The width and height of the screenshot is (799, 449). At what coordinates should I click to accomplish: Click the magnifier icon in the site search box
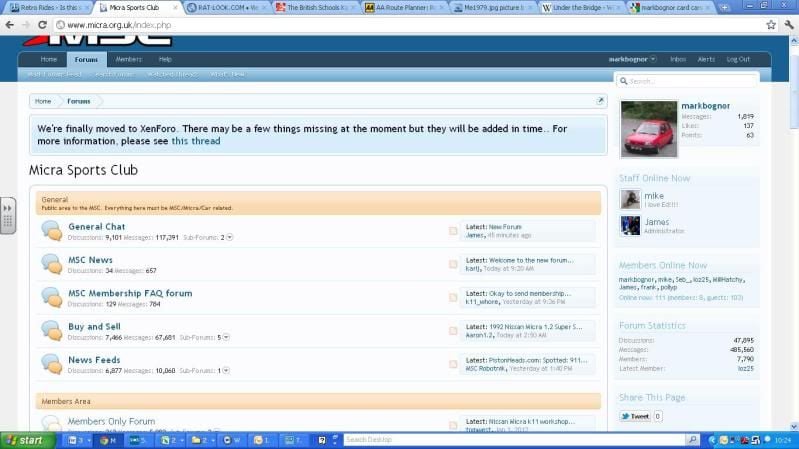coord(623,81)
